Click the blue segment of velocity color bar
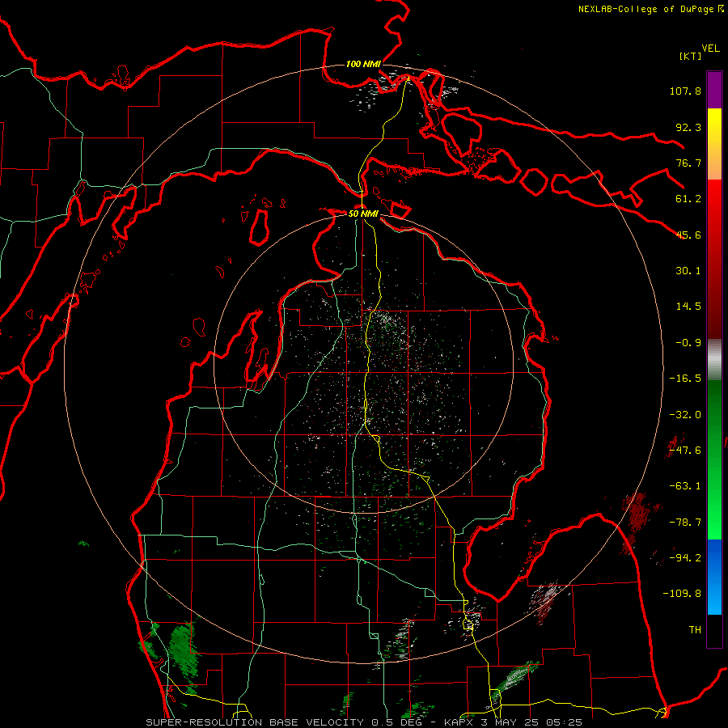 point(714,577)
